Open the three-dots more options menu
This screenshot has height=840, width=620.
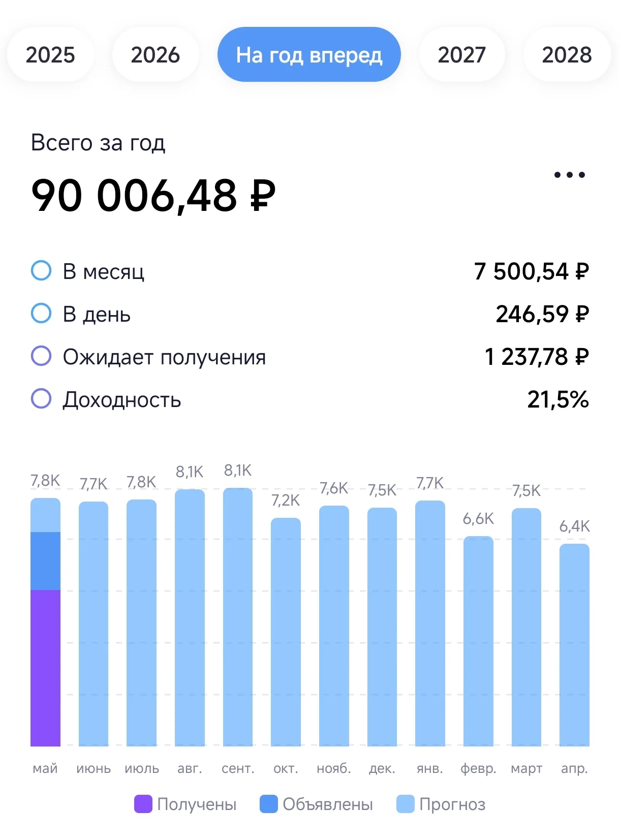tap(569, 175)
